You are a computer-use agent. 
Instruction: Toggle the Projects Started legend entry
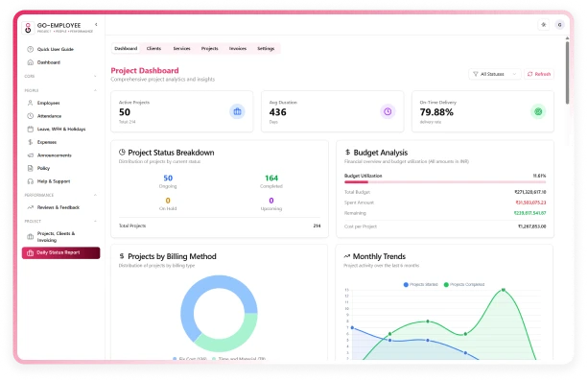click(x=420, y=284)
